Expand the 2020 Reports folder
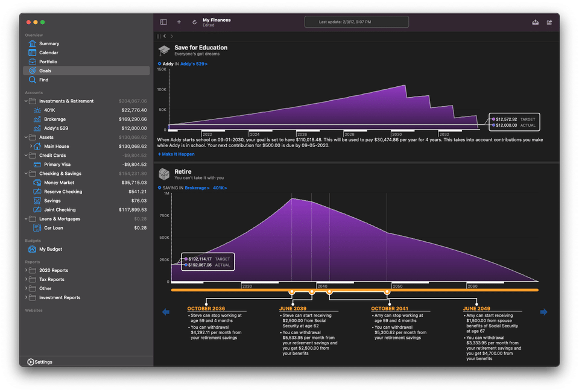Screen dimensions: 579x392 (26, 271)
